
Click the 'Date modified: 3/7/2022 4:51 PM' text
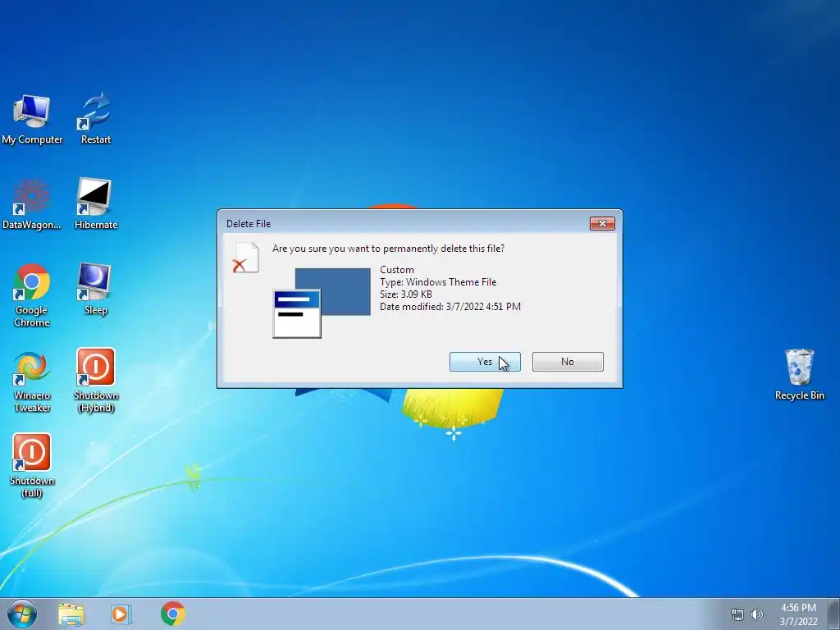click(450, 307)
